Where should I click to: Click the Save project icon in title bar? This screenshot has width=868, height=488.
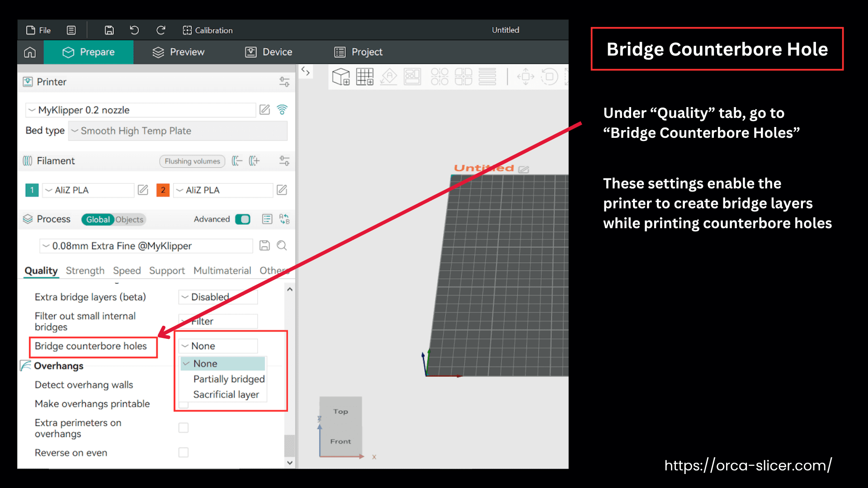point(109,30)
